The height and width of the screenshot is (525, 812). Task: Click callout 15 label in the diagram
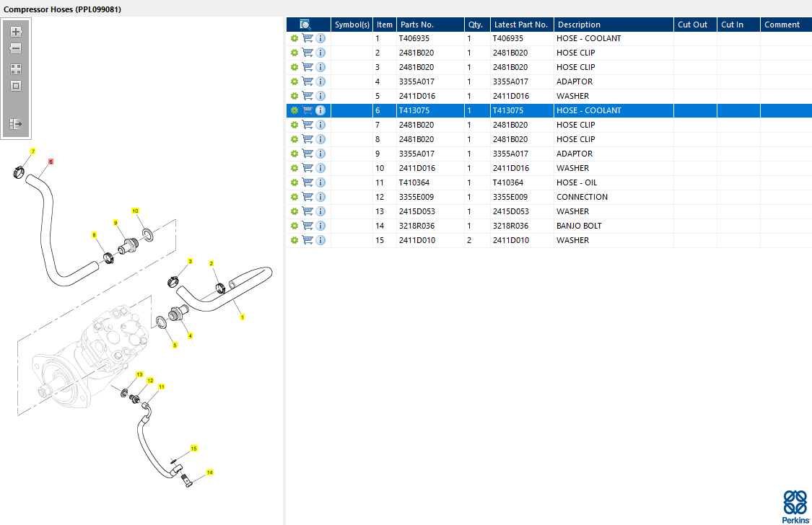pos(193,449)
